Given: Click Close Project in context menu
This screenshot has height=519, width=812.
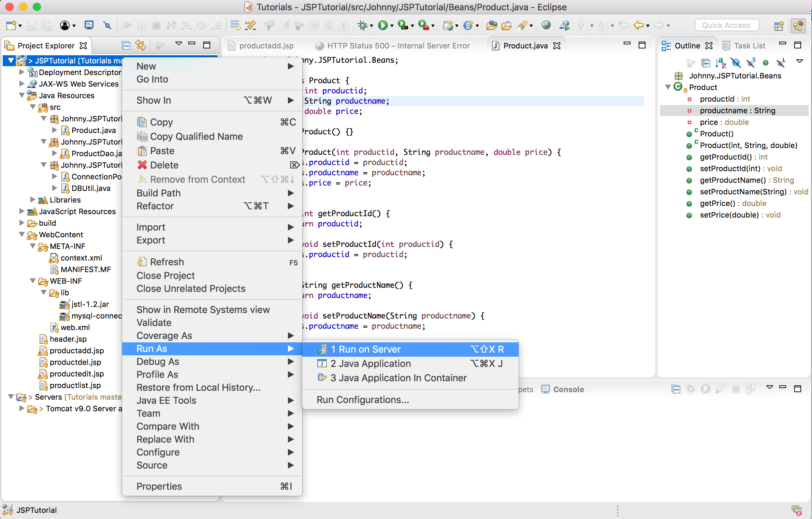Looking at the screenshot, I should pos(212,276).
